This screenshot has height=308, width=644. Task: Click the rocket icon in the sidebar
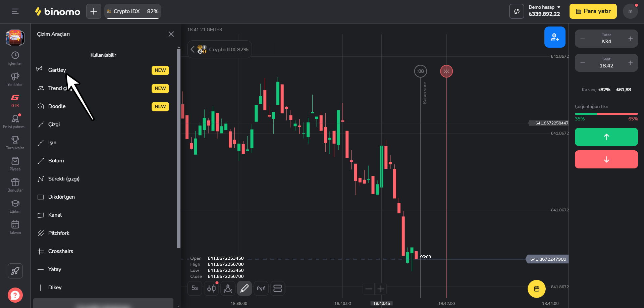click(x=15, y=271)
